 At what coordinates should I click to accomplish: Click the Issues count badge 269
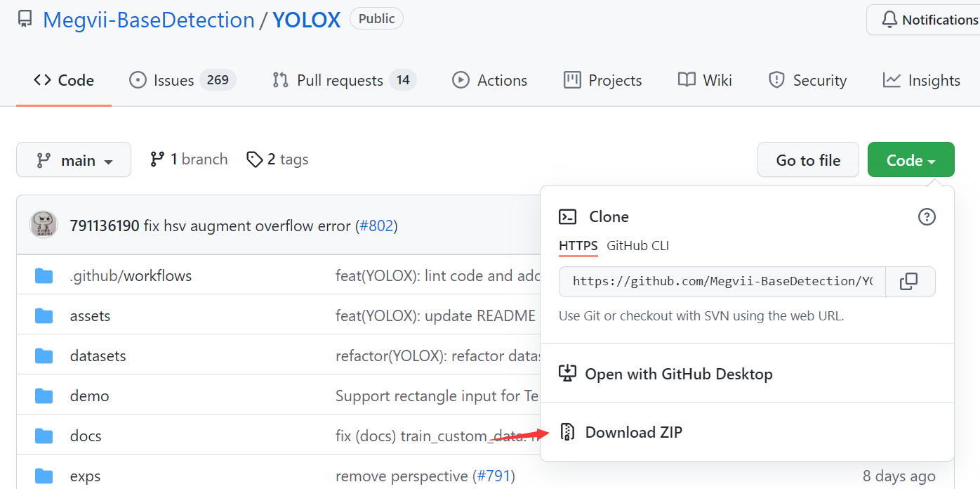(218, 80)
